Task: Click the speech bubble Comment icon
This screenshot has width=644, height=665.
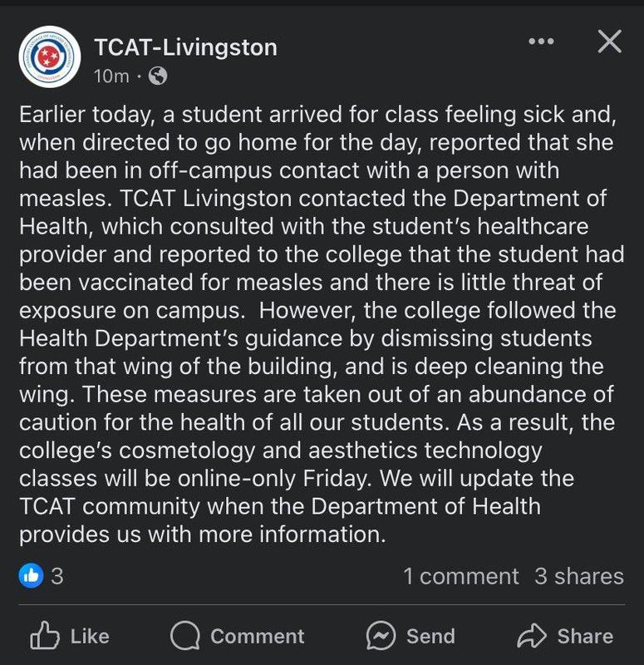Action: (x=184, y=637)
